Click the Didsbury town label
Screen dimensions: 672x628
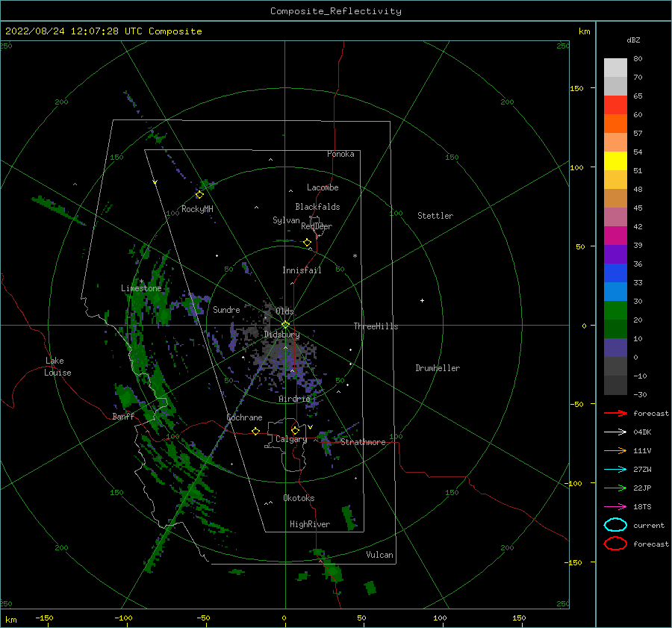pos(281,335)
